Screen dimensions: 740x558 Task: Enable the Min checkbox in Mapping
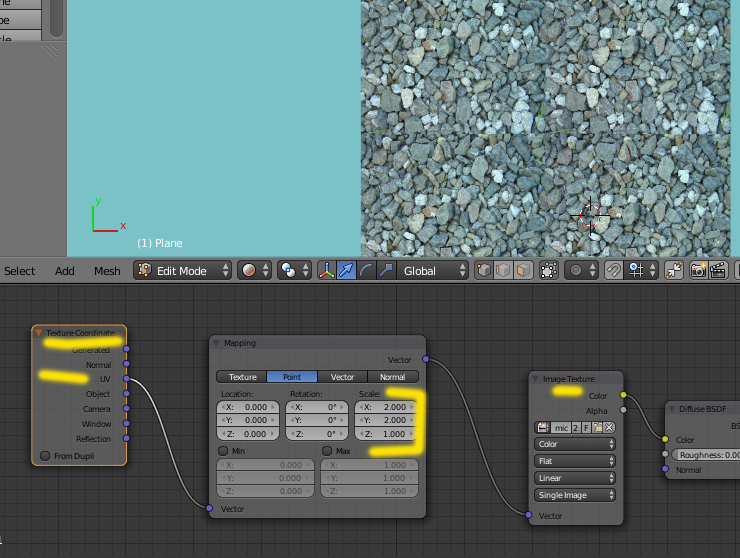223,450
